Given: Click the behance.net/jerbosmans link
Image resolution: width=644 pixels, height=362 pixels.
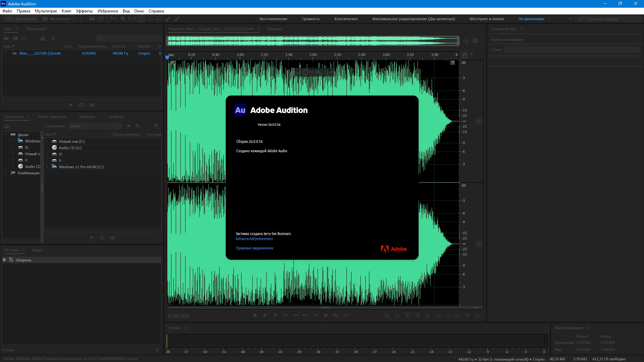Looking at the screenshot, I should pos(254,239).
